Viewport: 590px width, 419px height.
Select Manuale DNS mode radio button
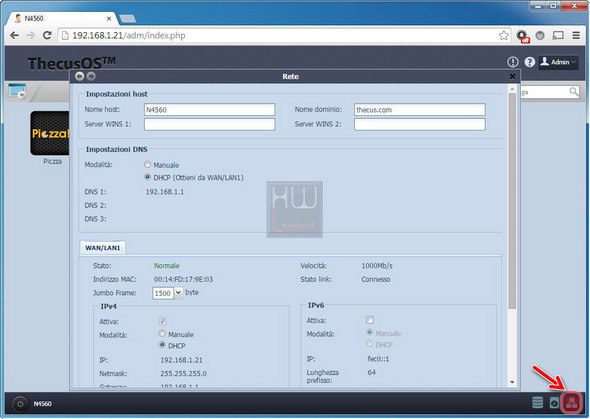click(148, 165)
